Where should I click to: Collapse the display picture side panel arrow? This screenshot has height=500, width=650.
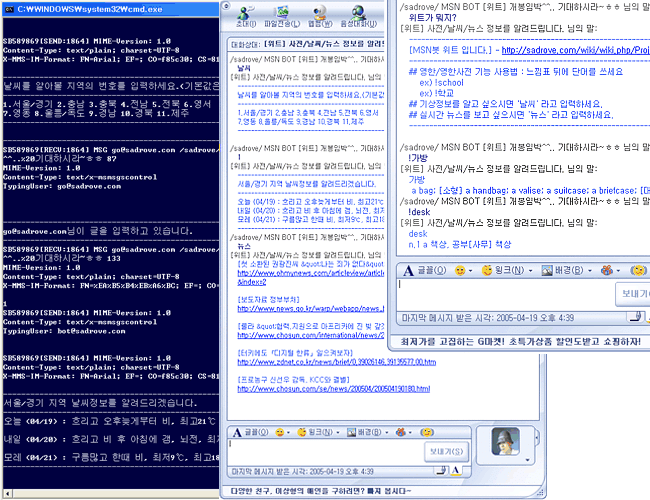[537, 438]
